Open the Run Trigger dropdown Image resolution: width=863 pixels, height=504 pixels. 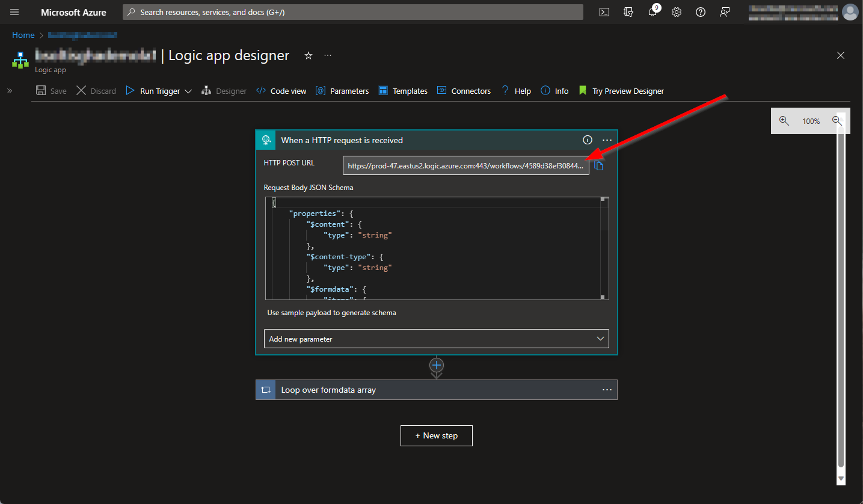click(188, 91)
